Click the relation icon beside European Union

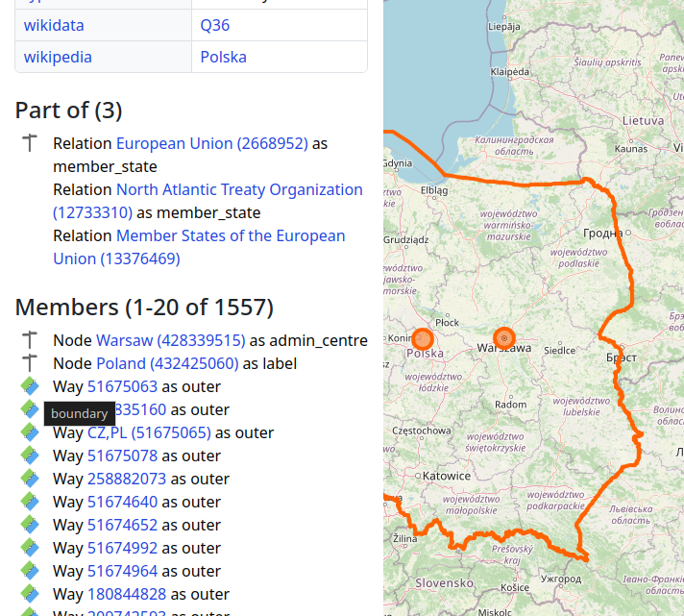coord(30,143)
